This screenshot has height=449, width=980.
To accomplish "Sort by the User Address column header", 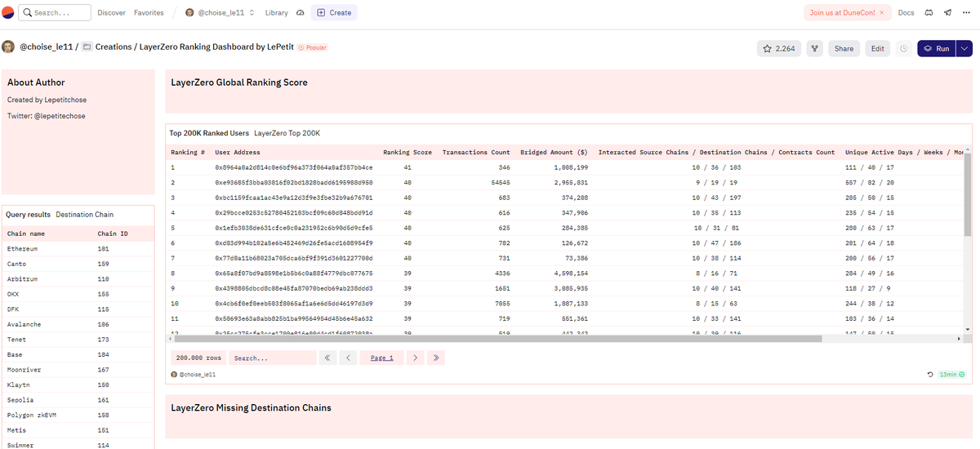I will 238,152.
